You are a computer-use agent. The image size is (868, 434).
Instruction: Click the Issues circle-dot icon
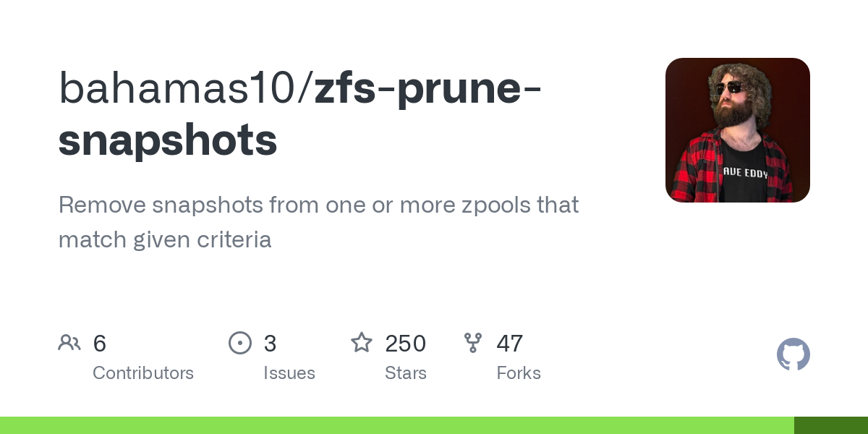240,343
